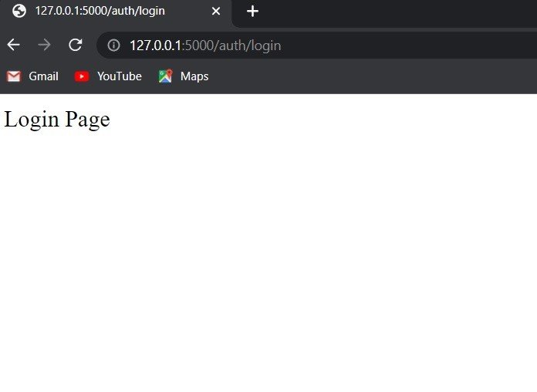Click the Login Page heading text
This screenshot has width=537, height=392.
pos(57,120)
